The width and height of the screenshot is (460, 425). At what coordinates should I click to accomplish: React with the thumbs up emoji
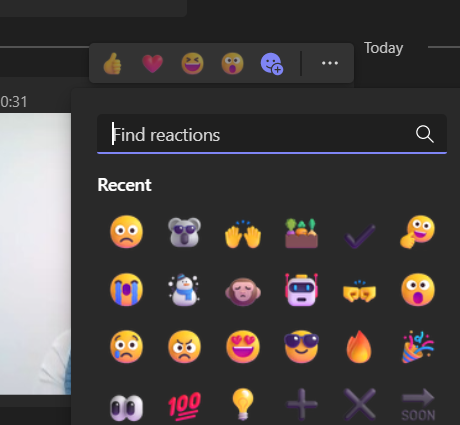(x=112, y=63)
